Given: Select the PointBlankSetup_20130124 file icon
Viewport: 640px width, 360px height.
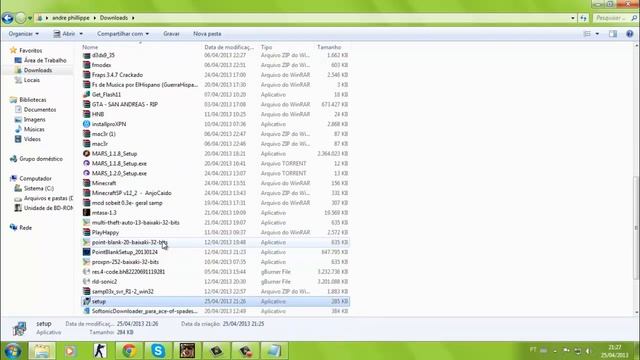Looking at the screenshot, I should 87,252.
